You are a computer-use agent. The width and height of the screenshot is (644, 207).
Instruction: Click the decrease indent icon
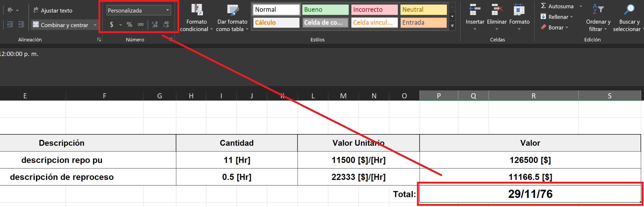point(10,25)
